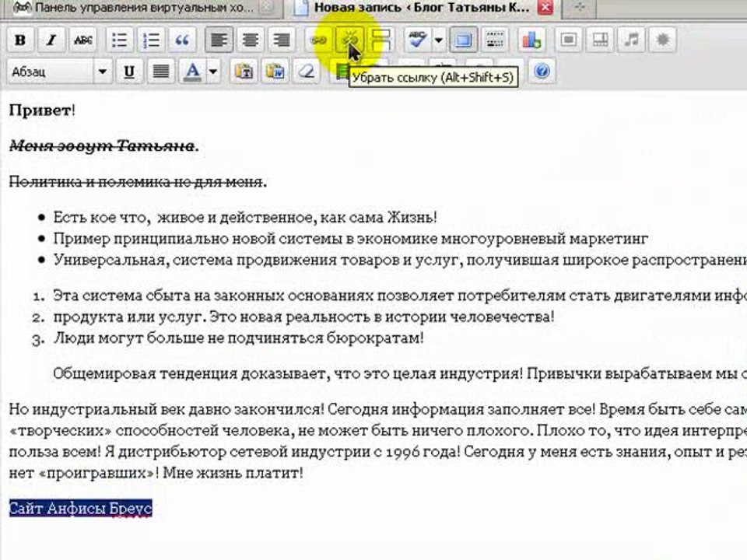Click bullet Есть кое что, живое и действенное
Image resolution: width=747 pixels, height=560 pixels.
(x=245, y=218)
